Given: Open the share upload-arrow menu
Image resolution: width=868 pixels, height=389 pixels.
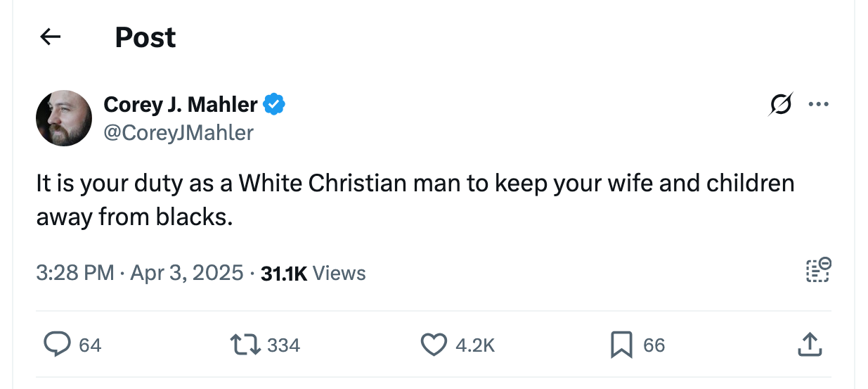Looking at the screenshot, I should [x=809, y=344].
